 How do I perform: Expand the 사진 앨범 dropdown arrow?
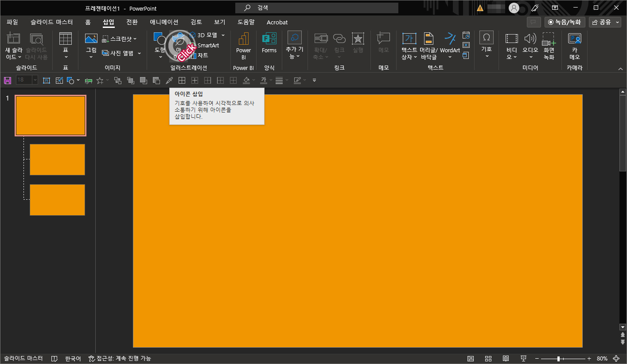tap(139, 53)
